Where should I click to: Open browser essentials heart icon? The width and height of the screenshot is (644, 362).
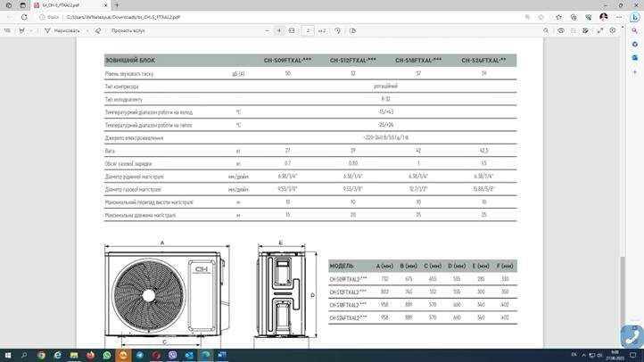click(588, 17)
